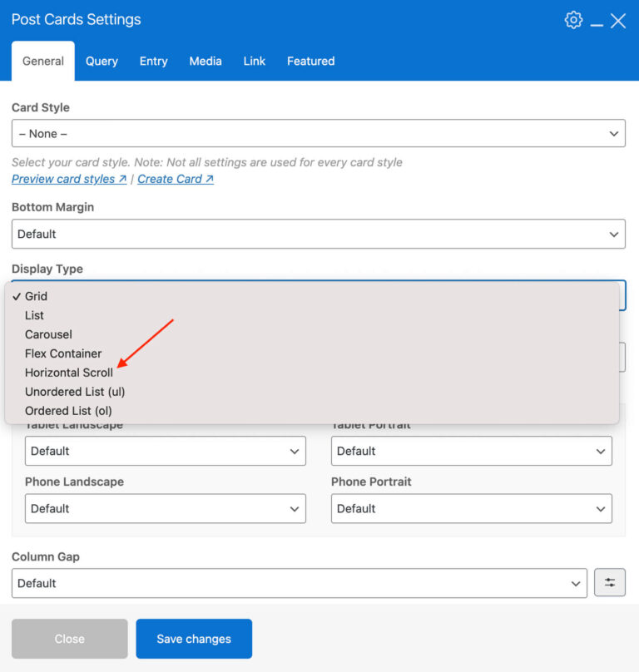Switch to the Featured tab

(310, 61)
